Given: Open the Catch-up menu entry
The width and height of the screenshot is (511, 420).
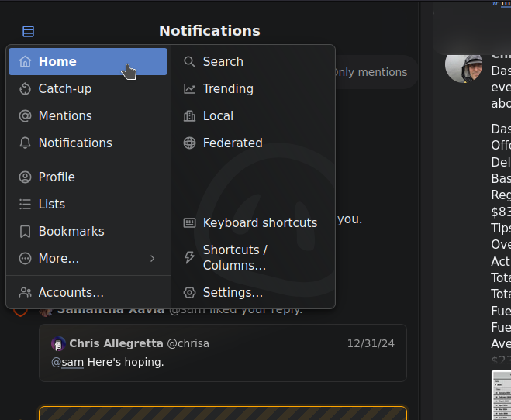Looking at the screenshot, I should (88, 88).
